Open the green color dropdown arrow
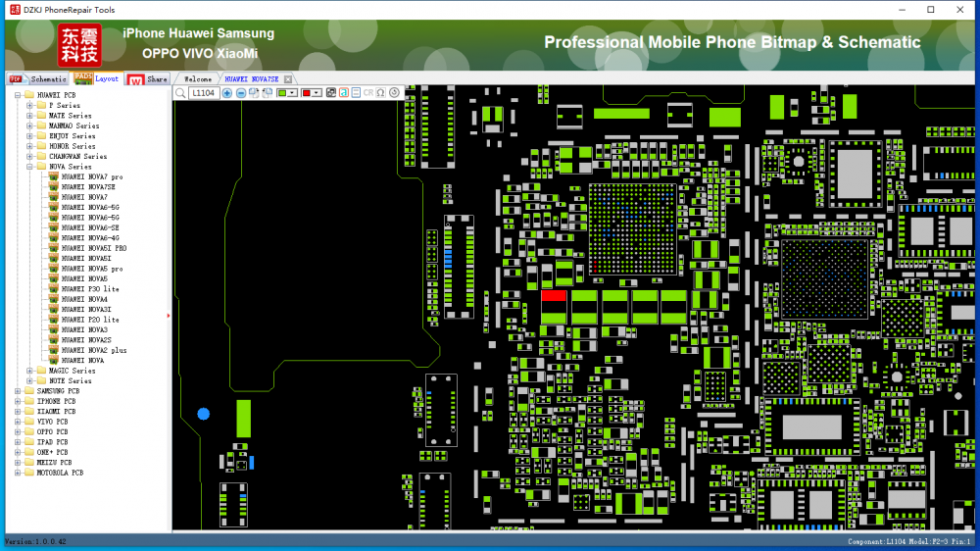The width and height of the screenshot is (980, 551). [292, 93]
